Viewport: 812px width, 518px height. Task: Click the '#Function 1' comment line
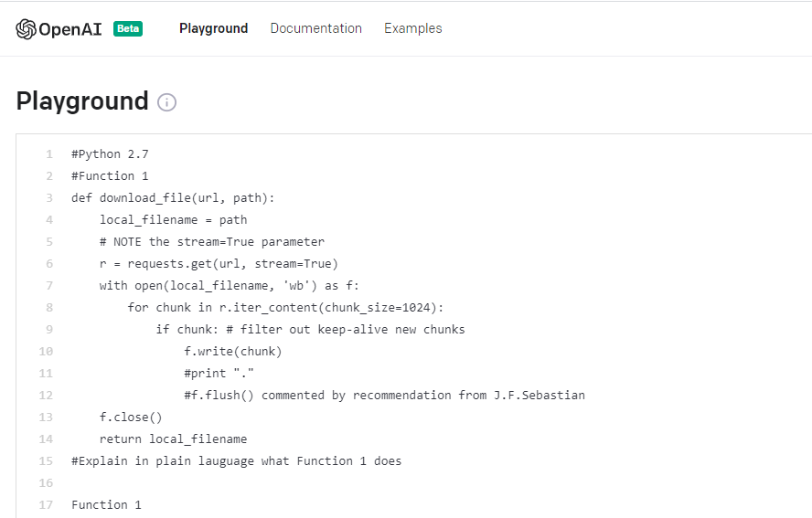point(110,176)
